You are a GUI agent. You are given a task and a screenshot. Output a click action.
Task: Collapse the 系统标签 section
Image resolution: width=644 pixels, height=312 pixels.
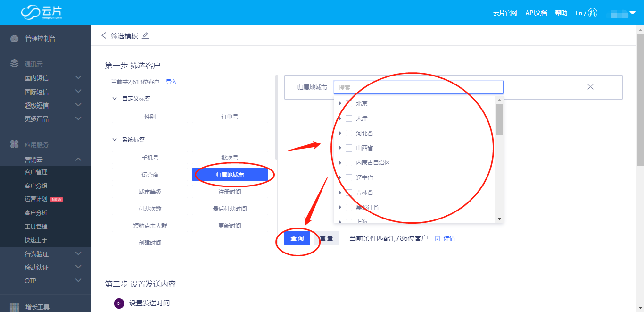[114, 140]
